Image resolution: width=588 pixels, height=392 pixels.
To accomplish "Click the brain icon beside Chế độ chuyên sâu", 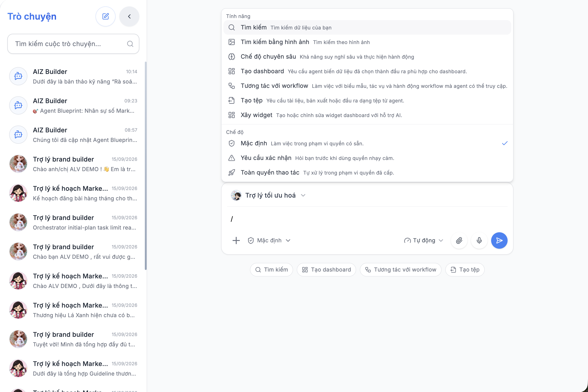I will (231, 57).
